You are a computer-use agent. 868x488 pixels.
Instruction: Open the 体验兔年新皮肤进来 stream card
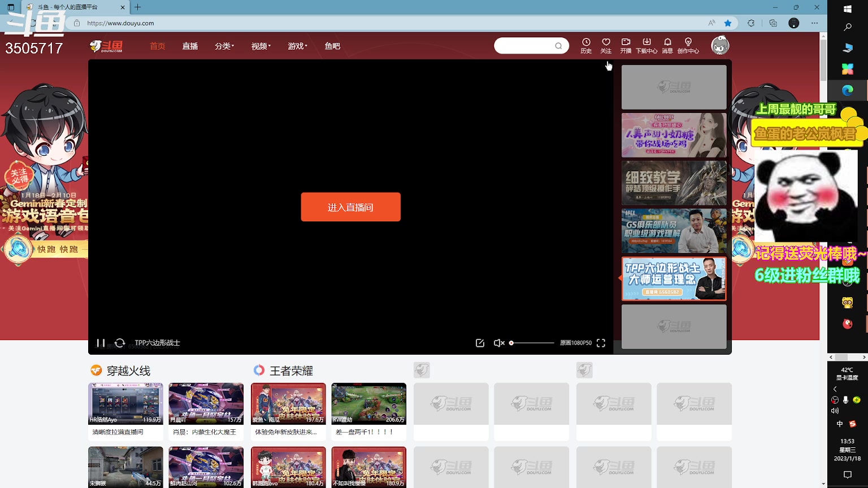288,412
